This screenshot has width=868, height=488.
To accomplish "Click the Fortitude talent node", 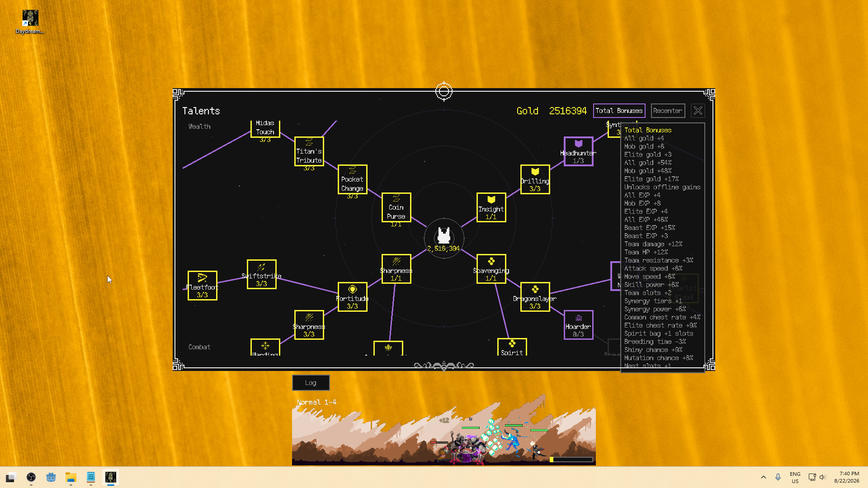I will (x=352, y=297).
